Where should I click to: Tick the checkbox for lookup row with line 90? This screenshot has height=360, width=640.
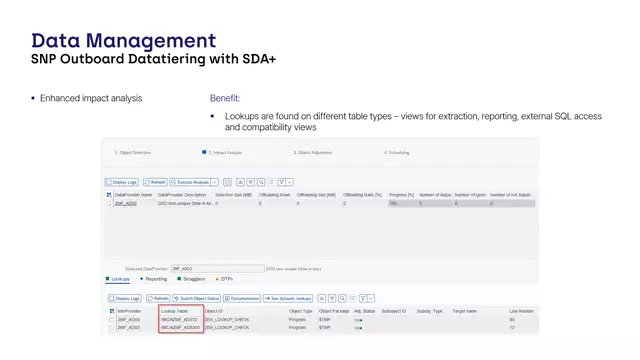(112, 320)
